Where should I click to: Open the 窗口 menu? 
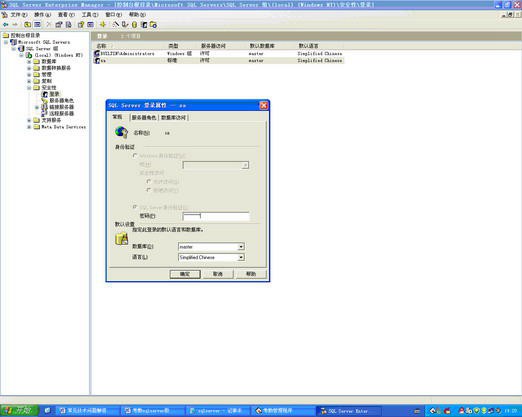coord(114,15)
